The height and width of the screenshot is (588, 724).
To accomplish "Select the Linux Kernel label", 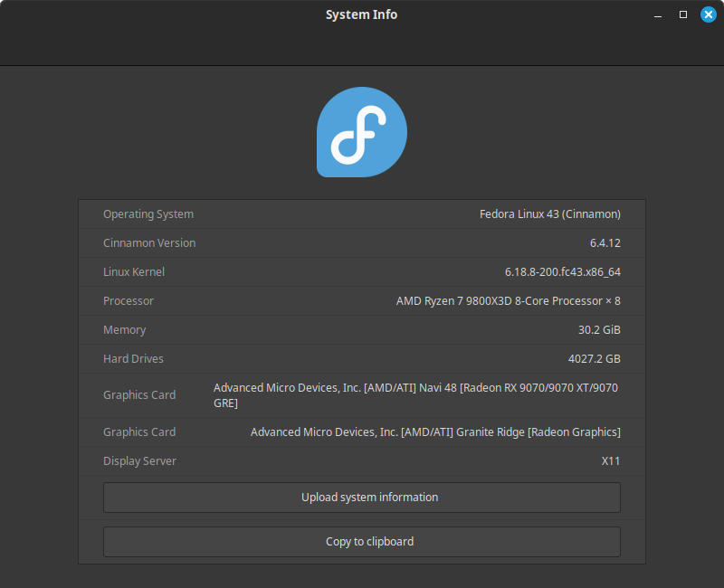I will [134, 272].
